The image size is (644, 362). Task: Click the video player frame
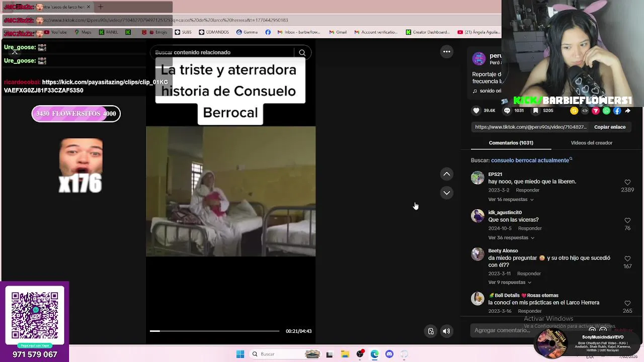[230, 191]
